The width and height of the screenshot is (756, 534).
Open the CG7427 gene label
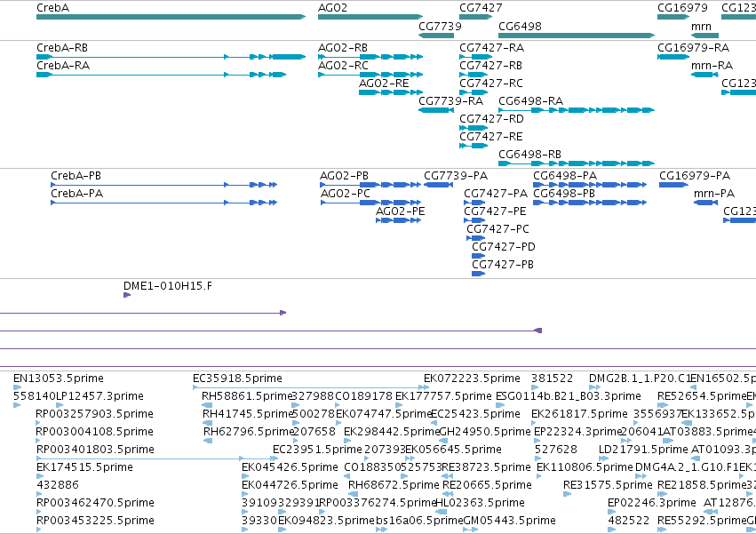pos(481,8)
